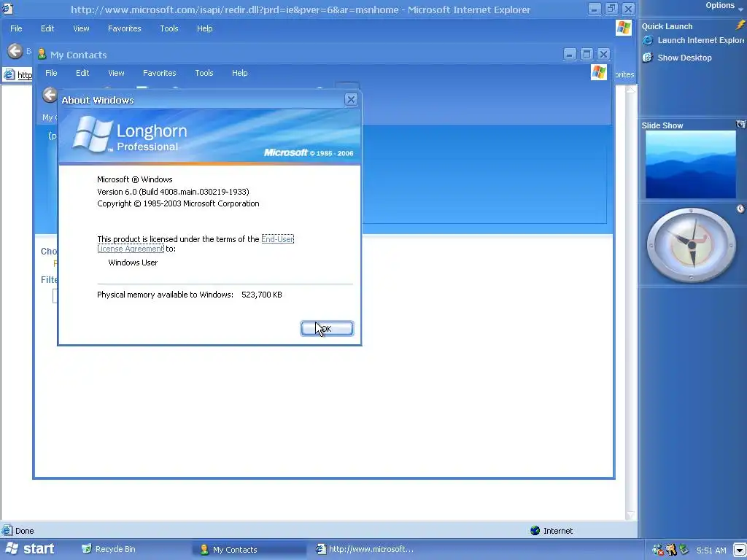Viewport: 747px width, 560px height.
Task: Open View menu in My Contacts window
Action: pos(116,73)
